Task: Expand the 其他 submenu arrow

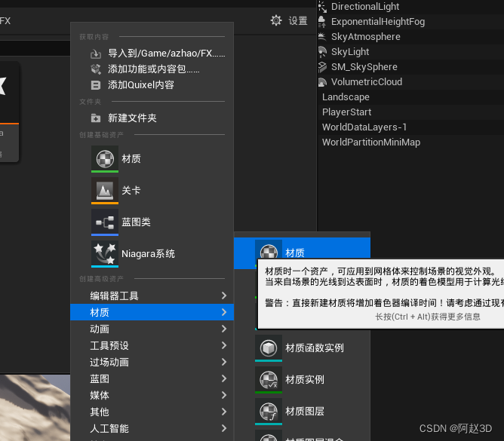Action: [x=224, y=412]
